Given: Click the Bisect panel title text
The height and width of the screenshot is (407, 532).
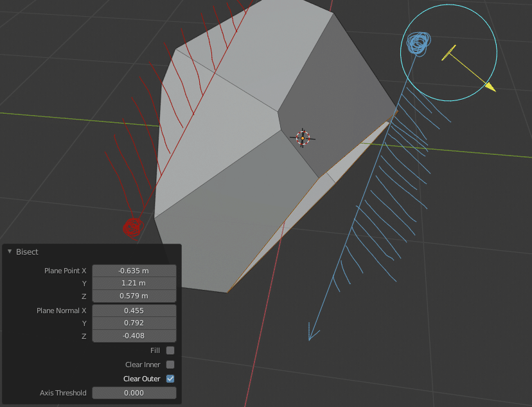Looking at the screenshot, I should [27, 252].
